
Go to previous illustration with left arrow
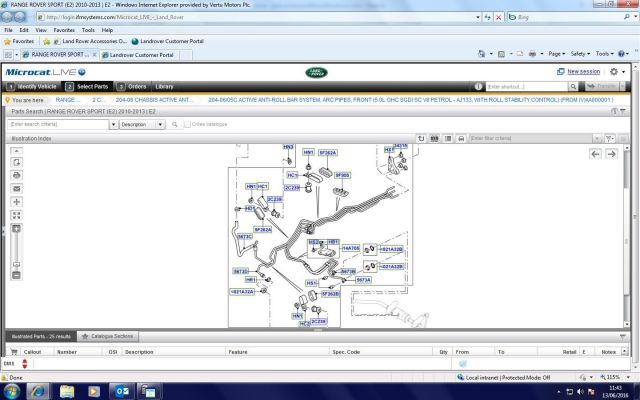click(x=595, y=154)
